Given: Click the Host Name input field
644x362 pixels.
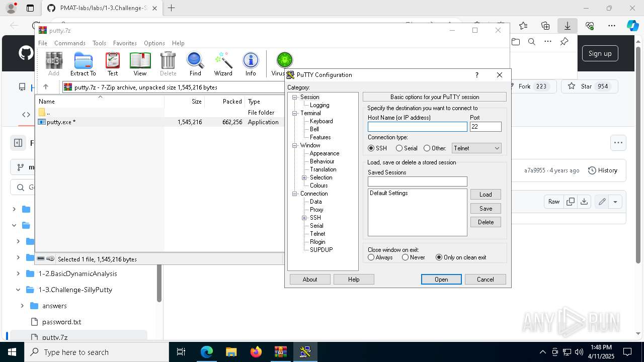Looking at the screenshot, I should pyautogui.click(x=417, y=127).
